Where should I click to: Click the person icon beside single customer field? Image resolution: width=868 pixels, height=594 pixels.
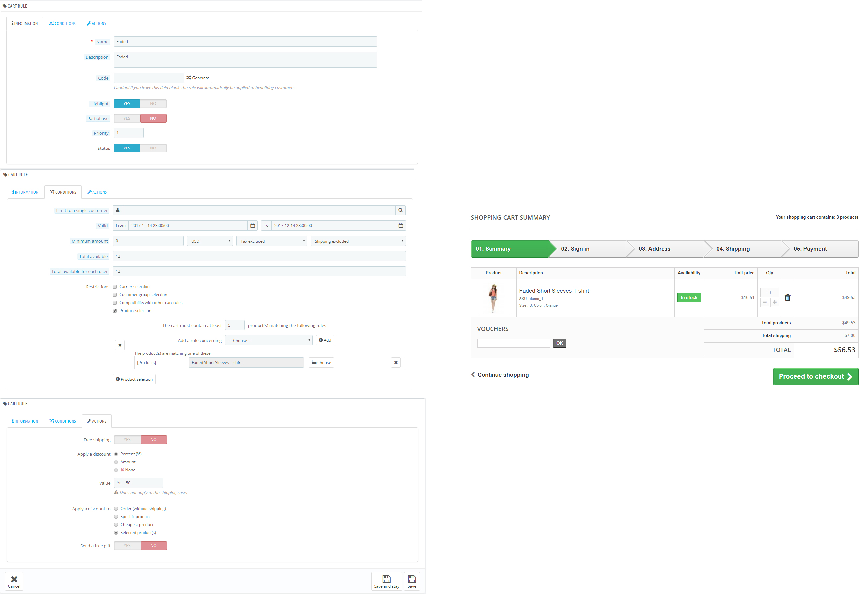tap(118, 210)
